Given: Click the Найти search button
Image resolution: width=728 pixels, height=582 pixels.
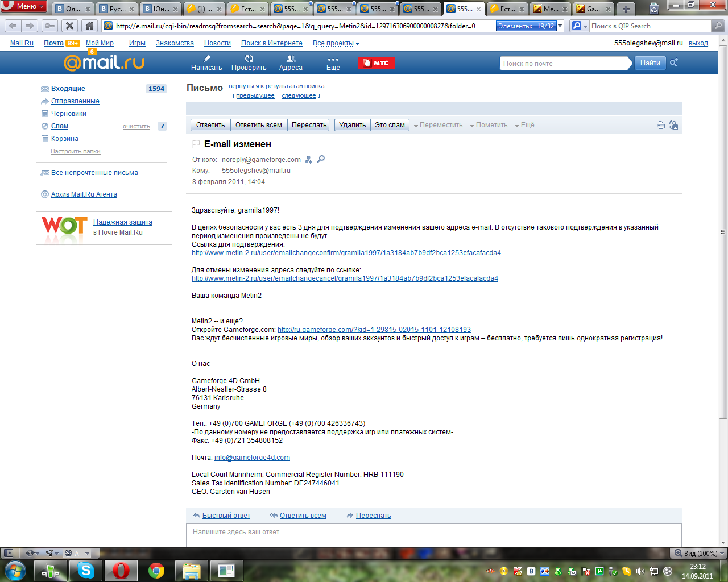Looking at the screenshot, I should [x=650, y=63].
